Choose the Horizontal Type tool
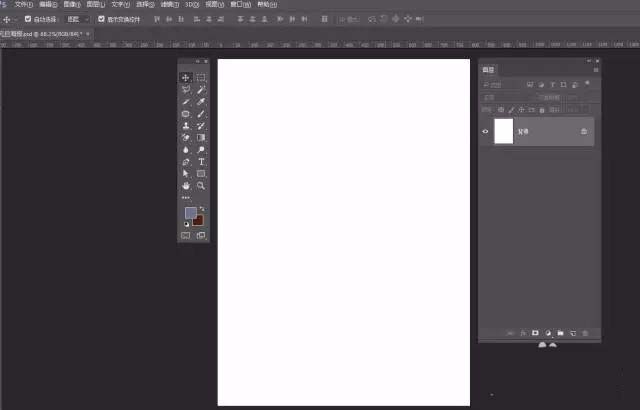Viewport: 640px width, 410px height. point(201,162)
